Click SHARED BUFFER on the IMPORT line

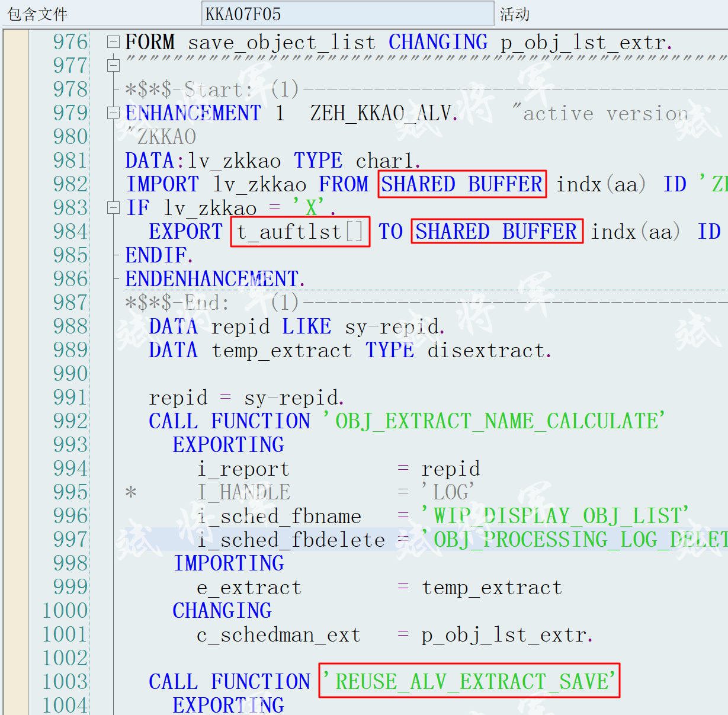point(461,184)
